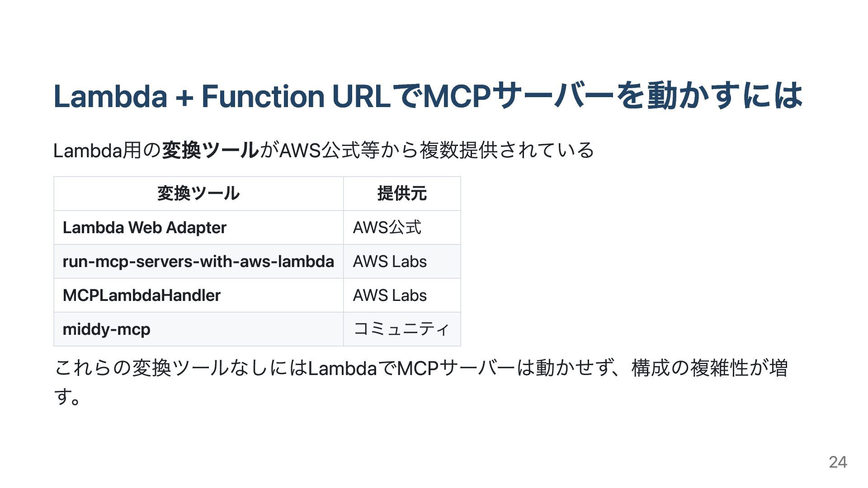Select the 提供元 column header
The height and width of the screenshot is (488, 868).
tap(401, 193)
